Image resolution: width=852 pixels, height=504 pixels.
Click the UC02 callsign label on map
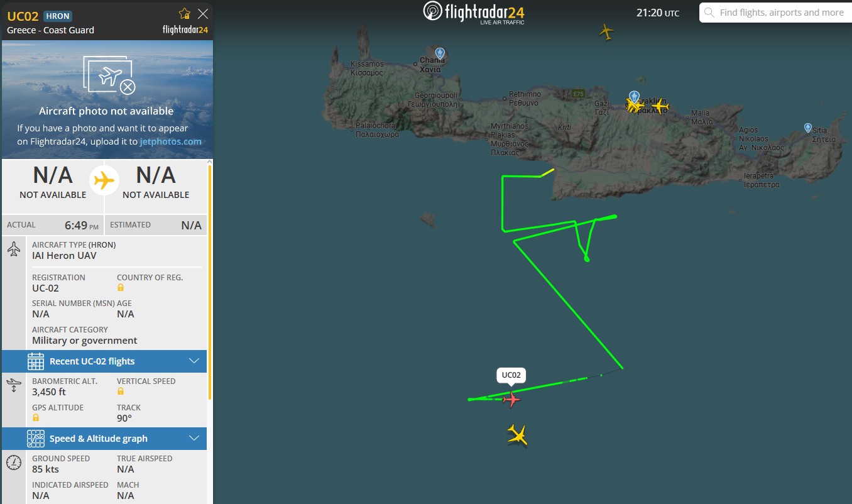[511, 376]
